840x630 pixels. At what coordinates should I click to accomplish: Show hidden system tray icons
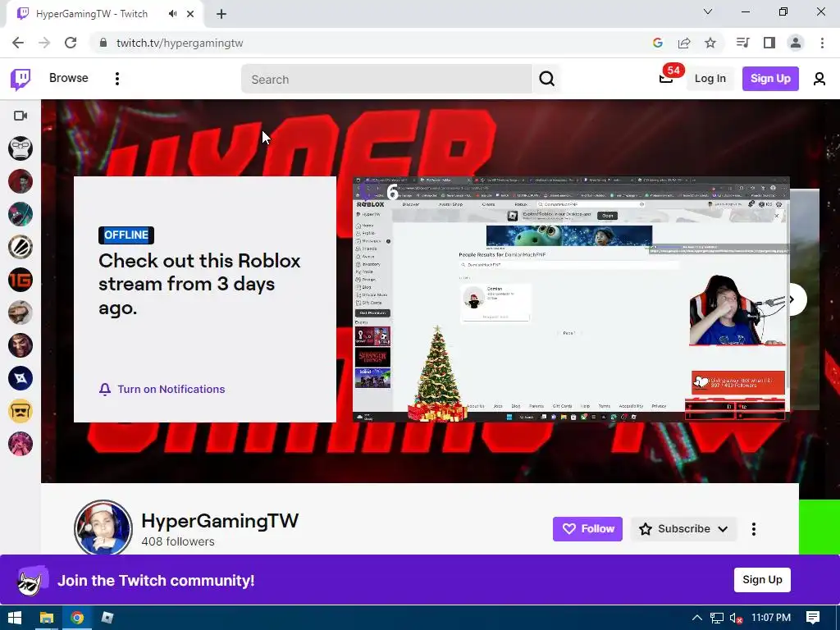point(696,618)
